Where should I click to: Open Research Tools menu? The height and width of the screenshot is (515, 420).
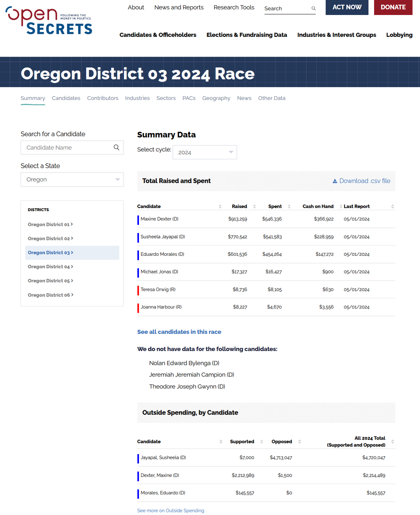coord(234,7)
